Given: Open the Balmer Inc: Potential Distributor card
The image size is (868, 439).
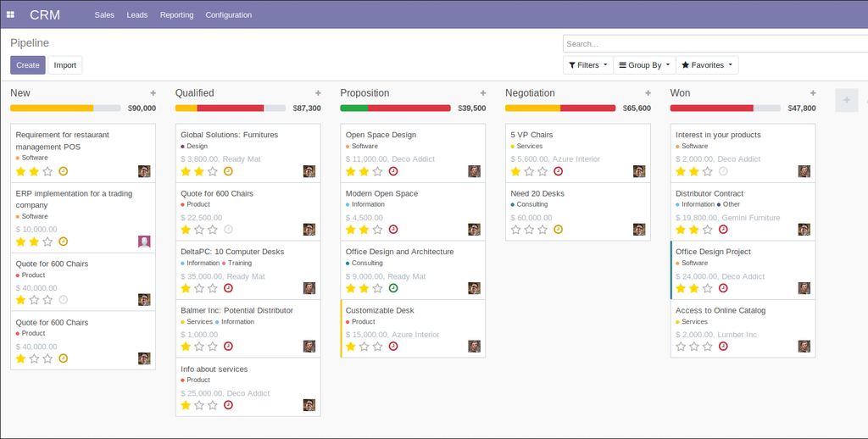Looking at the screenshot, I should pos(248,329).
